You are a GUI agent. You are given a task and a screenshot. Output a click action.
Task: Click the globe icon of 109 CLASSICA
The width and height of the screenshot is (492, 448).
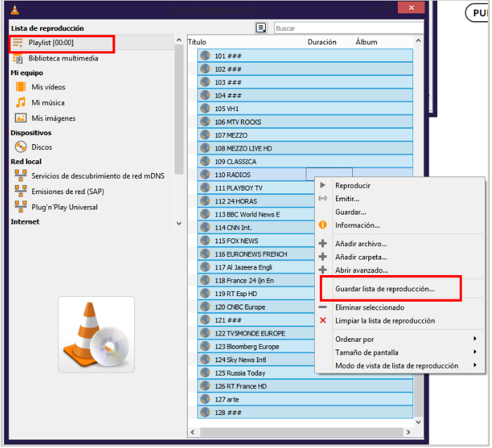click(205, 161)
